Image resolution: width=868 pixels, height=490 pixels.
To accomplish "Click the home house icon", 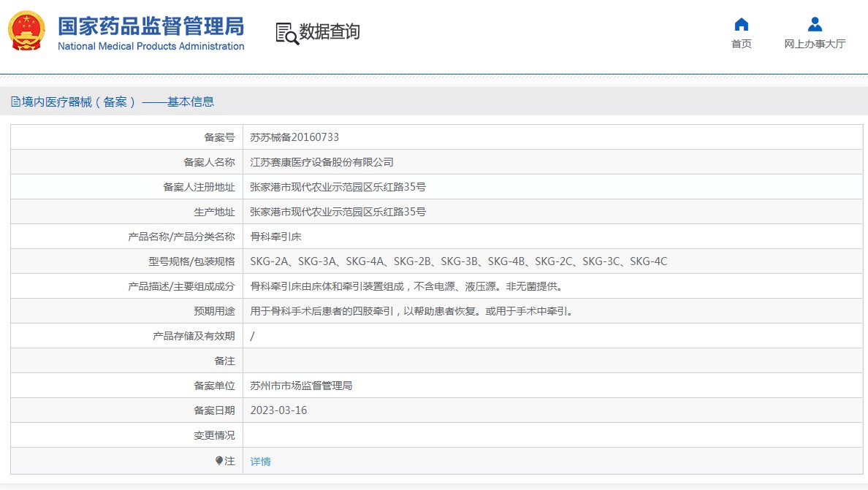I will 741,24.
